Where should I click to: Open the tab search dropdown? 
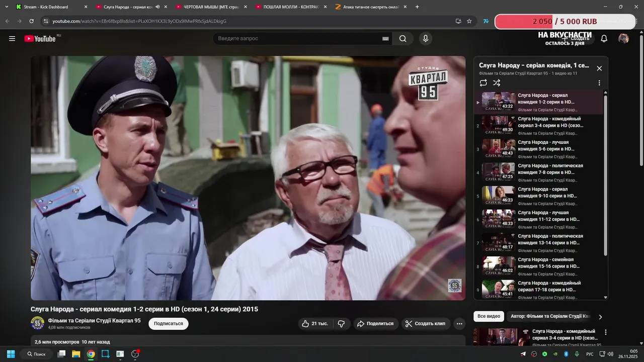click(7, 7)
